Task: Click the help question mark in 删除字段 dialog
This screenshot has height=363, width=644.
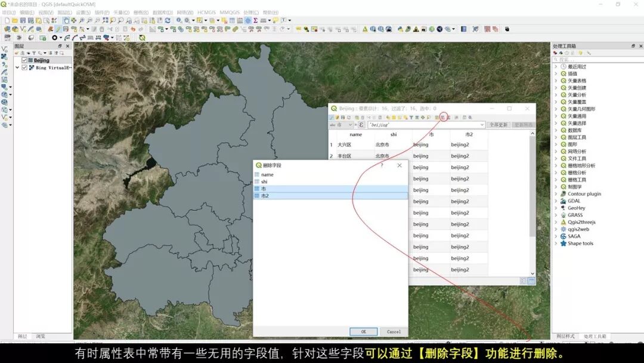Action: point(382,165)
